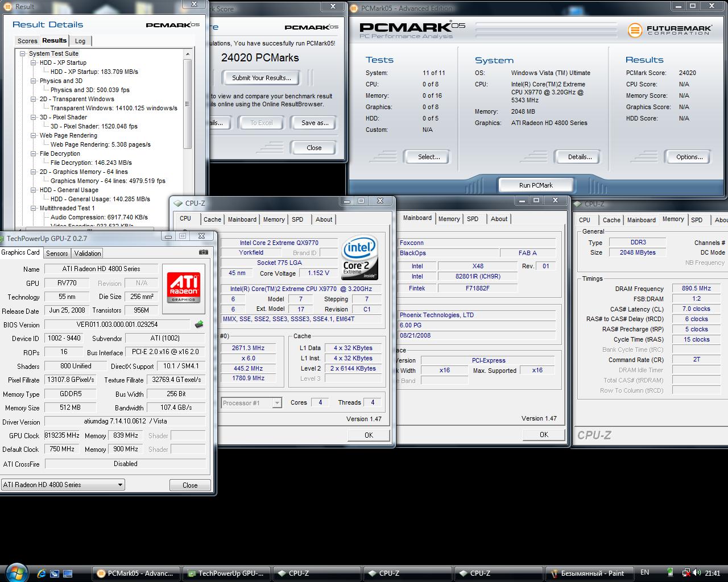The image size is (728, 582).
Task: Open the ATI Radeon HD 4800 Series dropdown
Action: [63, 485]
